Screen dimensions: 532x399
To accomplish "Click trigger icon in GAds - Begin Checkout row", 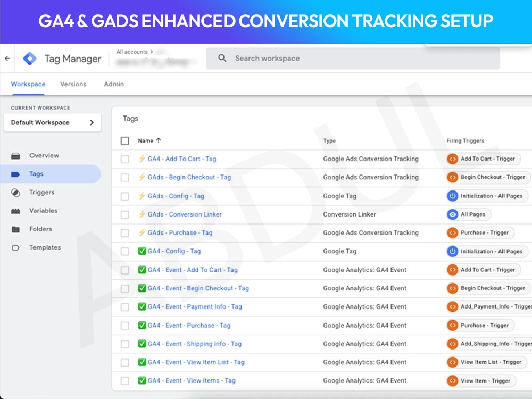I will tap(453, 177).
